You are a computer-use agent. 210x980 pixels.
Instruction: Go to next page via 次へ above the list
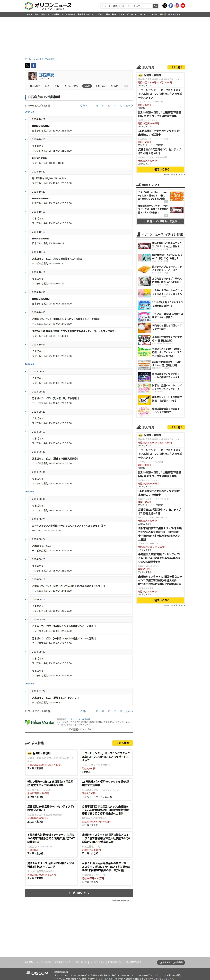(x=129, y=106)
